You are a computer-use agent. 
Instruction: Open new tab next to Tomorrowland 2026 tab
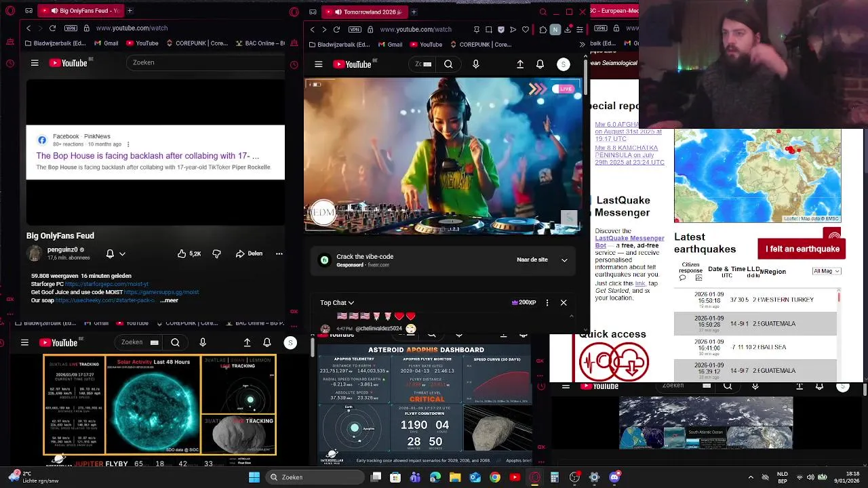click(x=414, y=12)
